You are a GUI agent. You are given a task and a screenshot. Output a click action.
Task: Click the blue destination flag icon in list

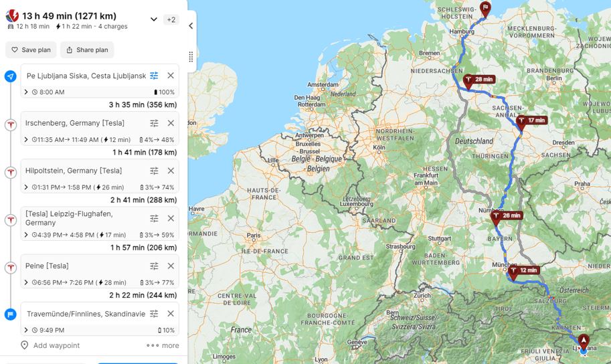11,314
